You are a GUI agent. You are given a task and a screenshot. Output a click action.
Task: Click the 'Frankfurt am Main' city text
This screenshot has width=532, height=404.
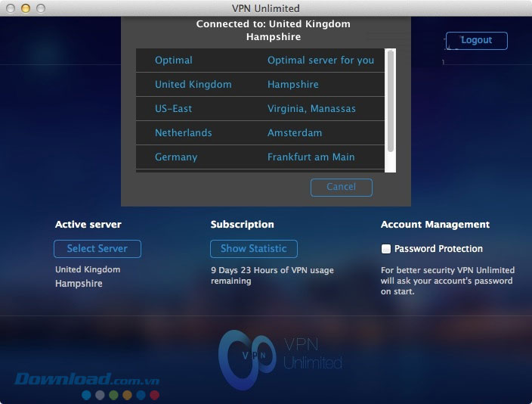point(311,157)
